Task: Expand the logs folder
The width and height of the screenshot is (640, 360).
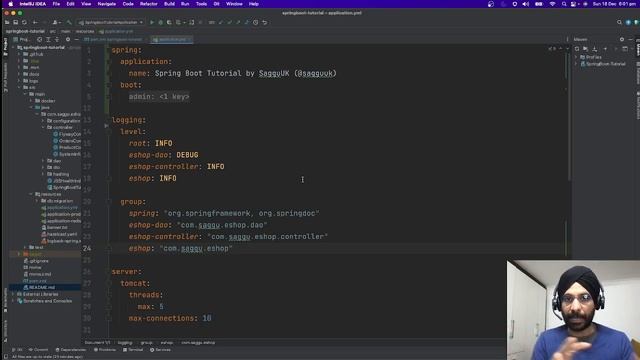Action: [x=19, y=81]
